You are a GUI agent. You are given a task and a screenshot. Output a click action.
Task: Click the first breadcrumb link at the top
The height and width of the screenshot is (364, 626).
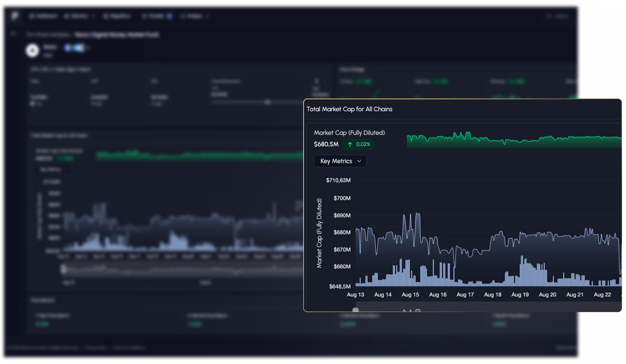48,35
